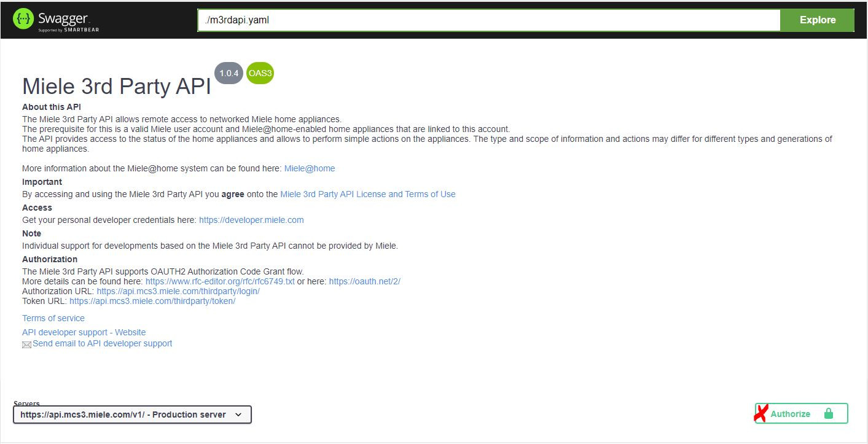Open the thirdparty/token Token URL
Image resolution: width=868 pixels, height=444 pixels.
pyautogui.click(x=152, y=301)
